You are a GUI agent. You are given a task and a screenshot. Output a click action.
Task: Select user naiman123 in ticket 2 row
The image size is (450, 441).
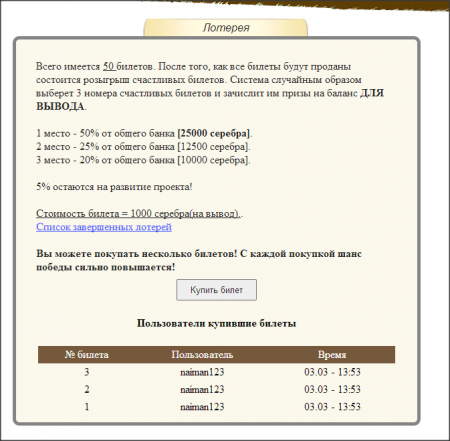(202, 389)
